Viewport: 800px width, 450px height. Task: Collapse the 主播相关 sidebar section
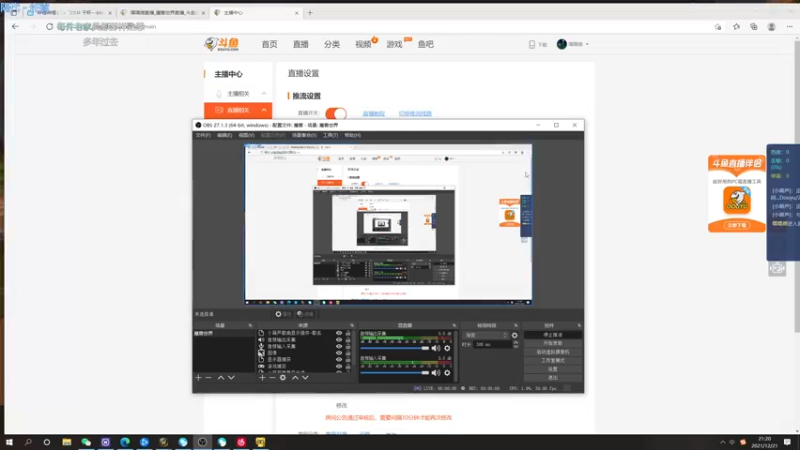pos(264,94)
